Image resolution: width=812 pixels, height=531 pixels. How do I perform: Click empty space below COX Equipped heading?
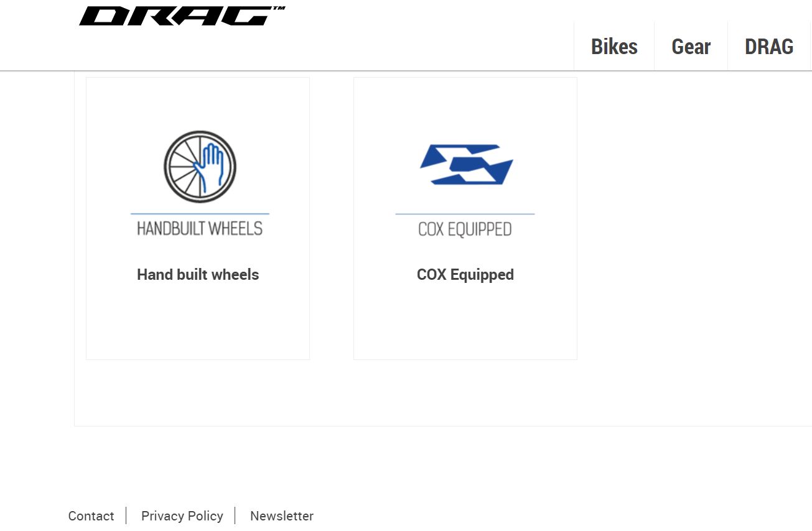pos(465,320)
